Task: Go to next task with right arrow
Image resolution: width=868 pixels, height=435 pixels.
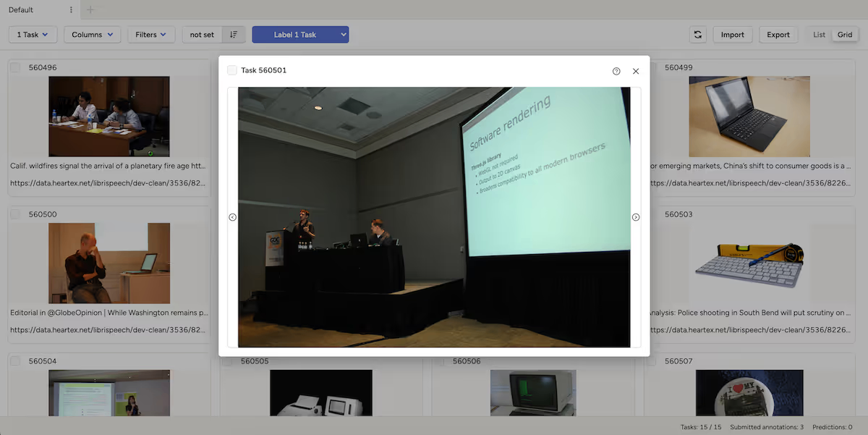Action: pyautogui.click(x=636, y=217)
